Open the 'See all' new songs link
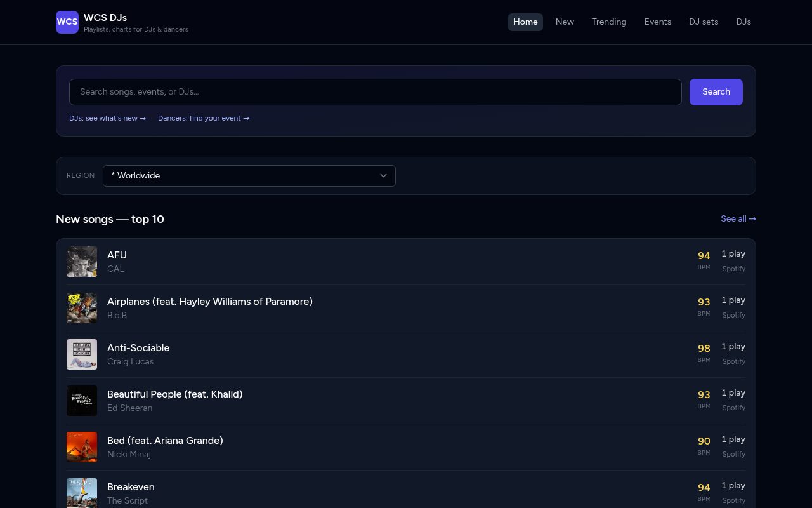Viewport: 812px width, 508px height. (738, 219)
